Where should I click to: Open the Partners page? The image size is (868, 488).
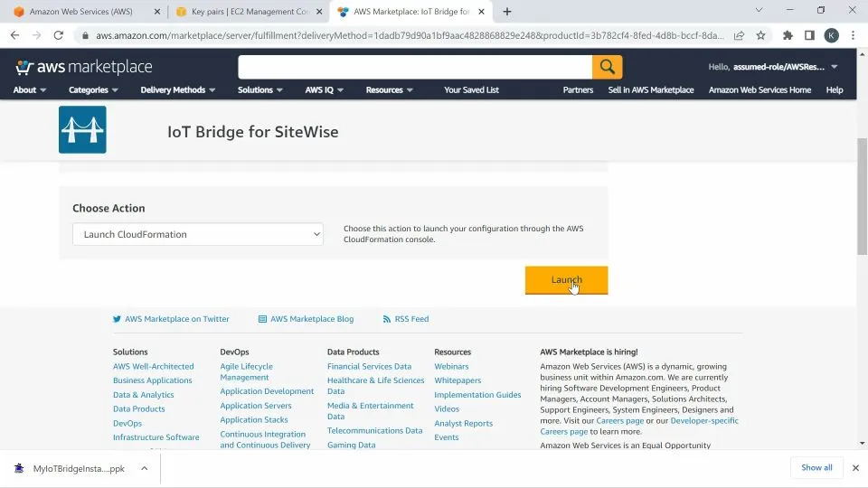click(x=578, y=89)
